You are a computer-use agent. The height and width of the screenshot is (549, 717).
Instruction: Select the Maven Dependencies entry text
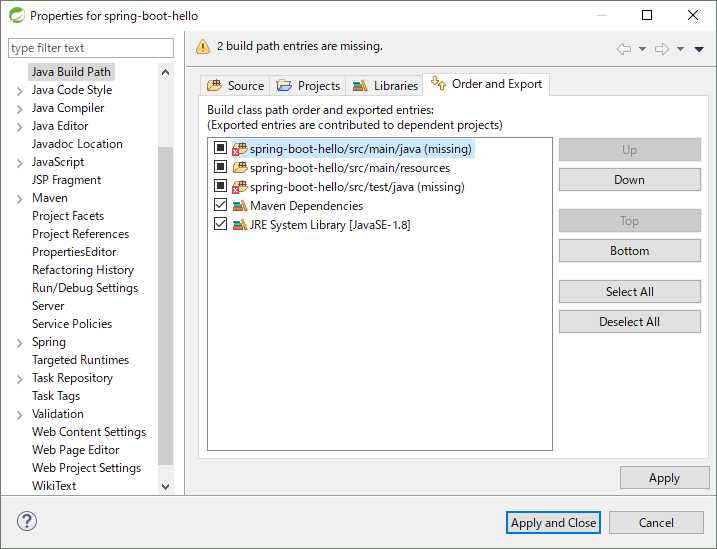[306, 206]
